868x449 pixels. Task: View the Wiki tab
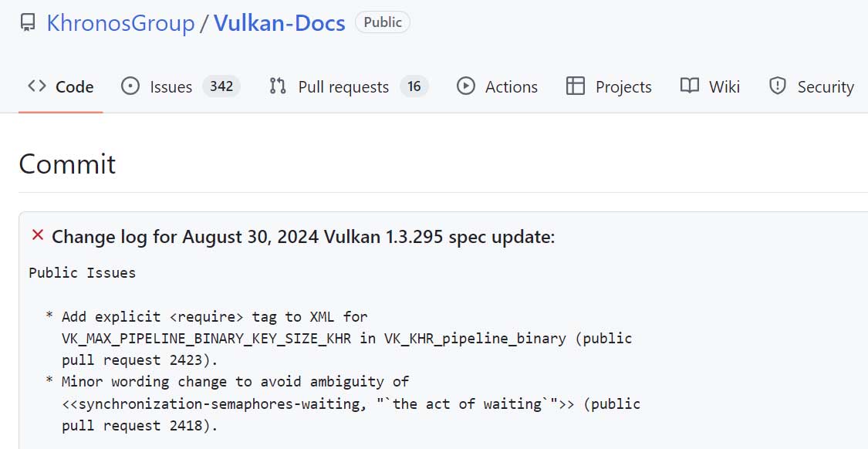click(x=724, y=86)
